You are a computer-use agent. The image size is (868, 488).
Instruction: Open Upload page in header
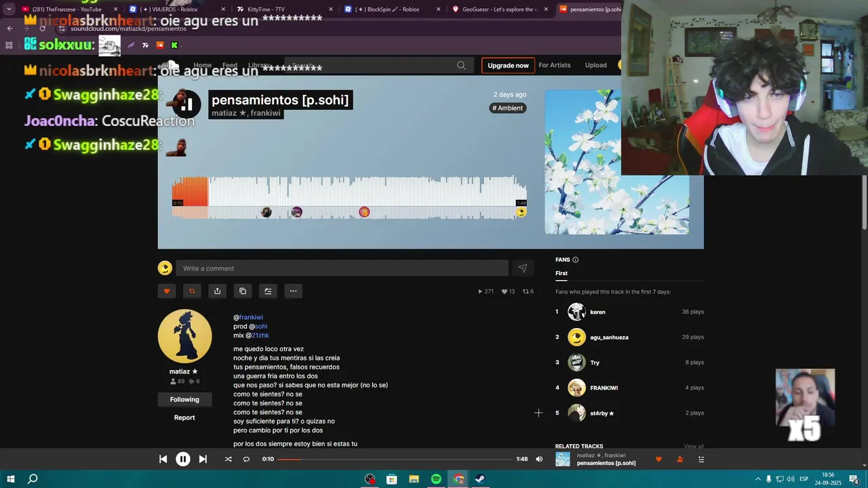pyautogui.click(x=596, y=65)
